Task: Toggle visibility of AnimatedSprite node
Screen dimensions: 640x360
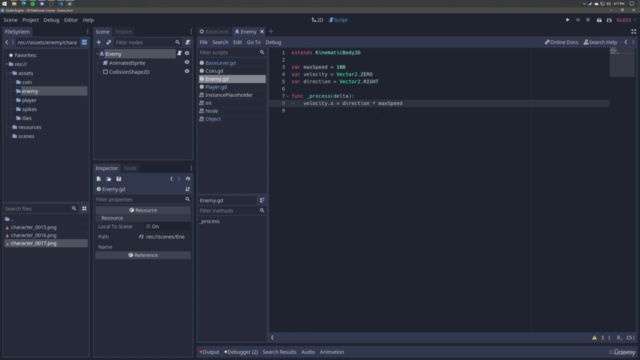Action: [x=187, y=62]
